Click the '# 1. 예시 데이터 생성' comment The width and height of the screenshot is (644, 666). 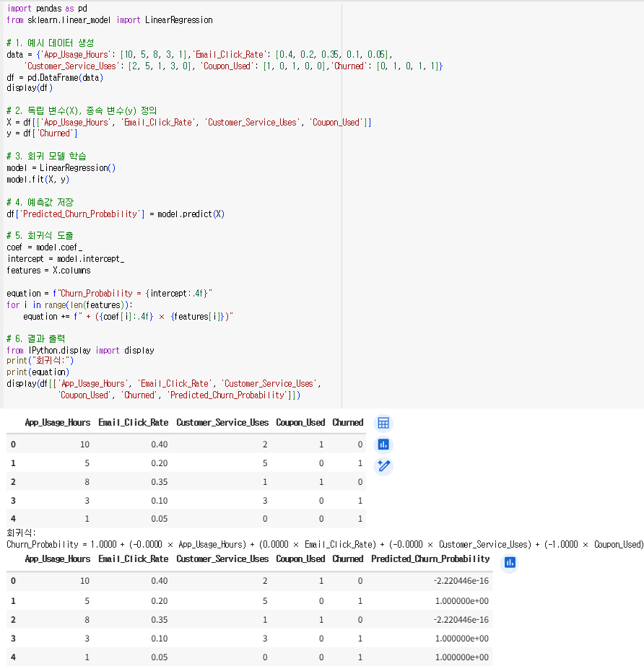pos(50,43)
